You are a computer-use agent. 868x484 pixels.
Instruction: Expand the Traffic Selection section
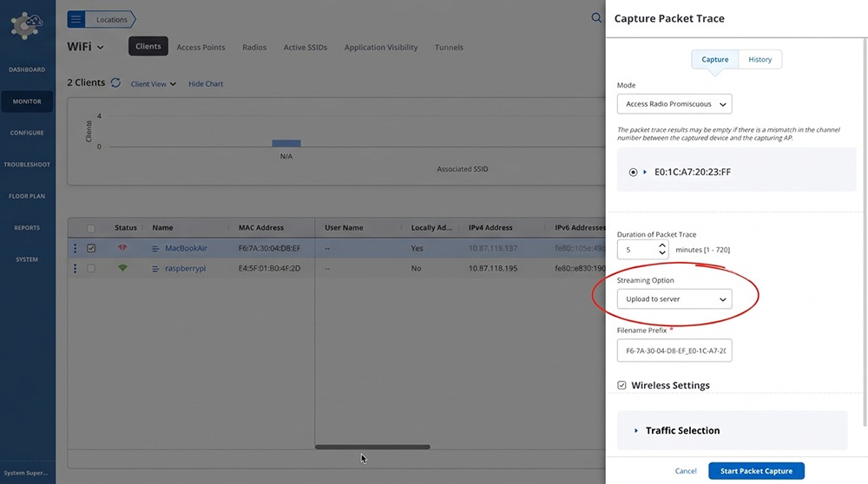[x=636, y=430]
